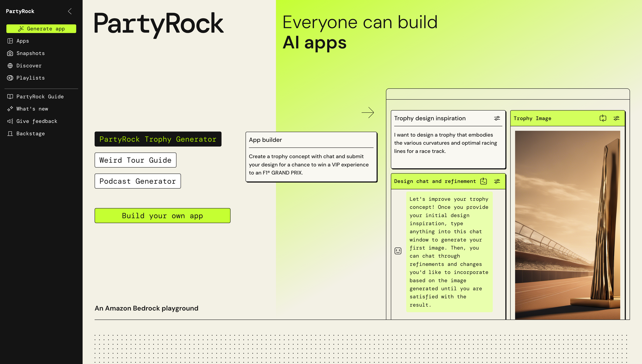The width and height of the screenshot is (642, 364).
Task: Open What's new via the sparkles icon
Action: point(10,109)
